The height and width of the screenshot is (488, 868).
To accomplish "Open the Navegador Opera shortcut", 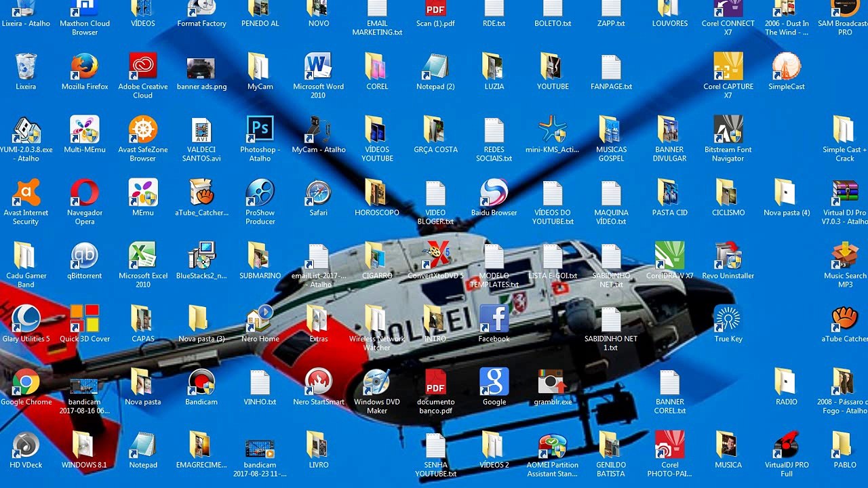I will (85, 193).
